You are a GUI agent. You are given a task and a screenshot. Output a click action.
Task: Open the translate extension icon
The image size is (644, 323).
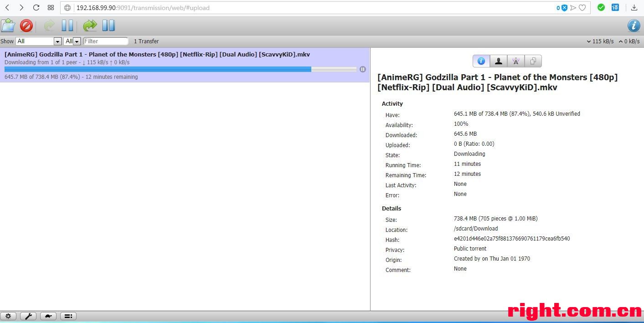click(x=615, y=7)
